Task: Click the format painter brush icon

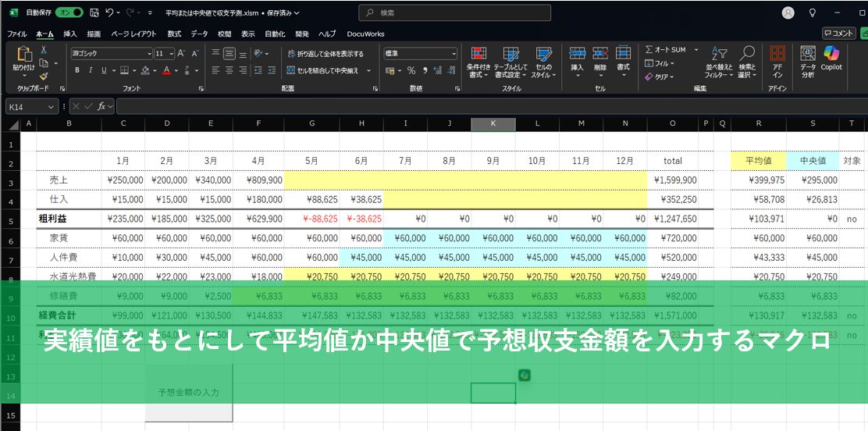Action: 44,77
